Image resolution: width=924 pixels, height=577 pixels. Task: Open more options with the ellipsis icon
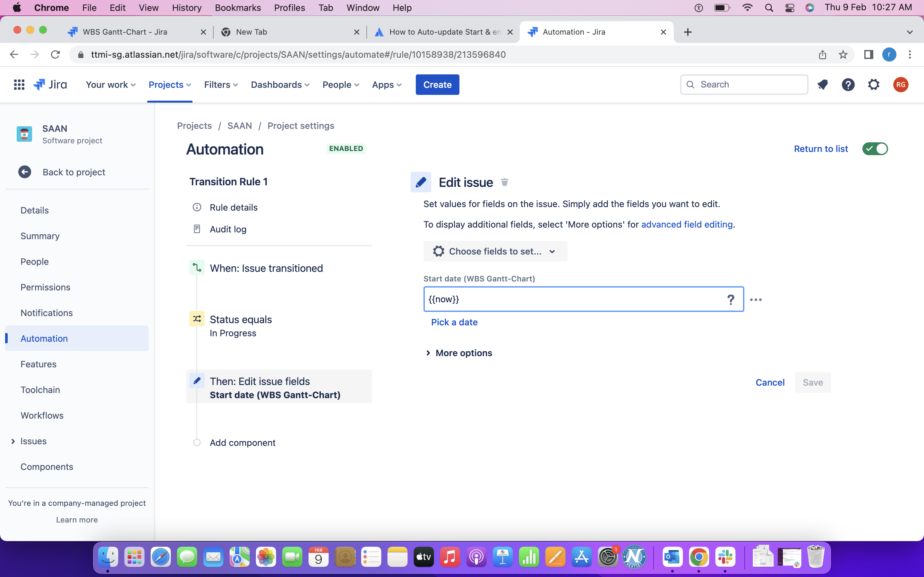tap(756, 300)
